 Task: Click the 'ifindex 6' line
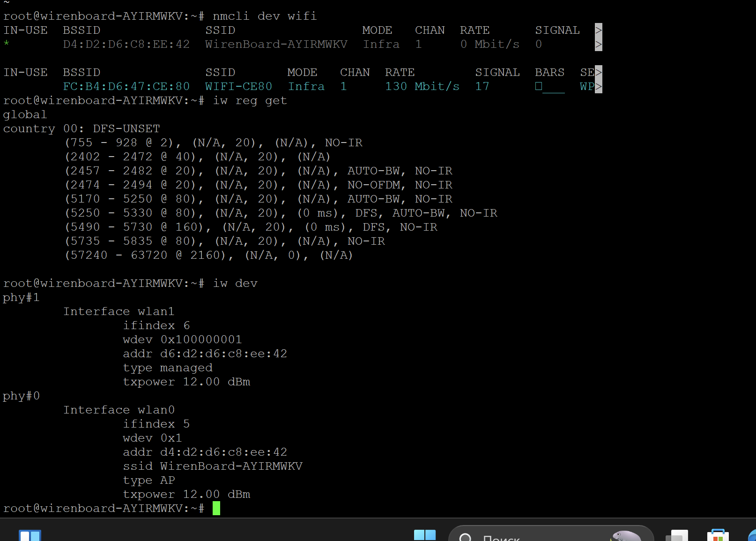coord(156,325)
